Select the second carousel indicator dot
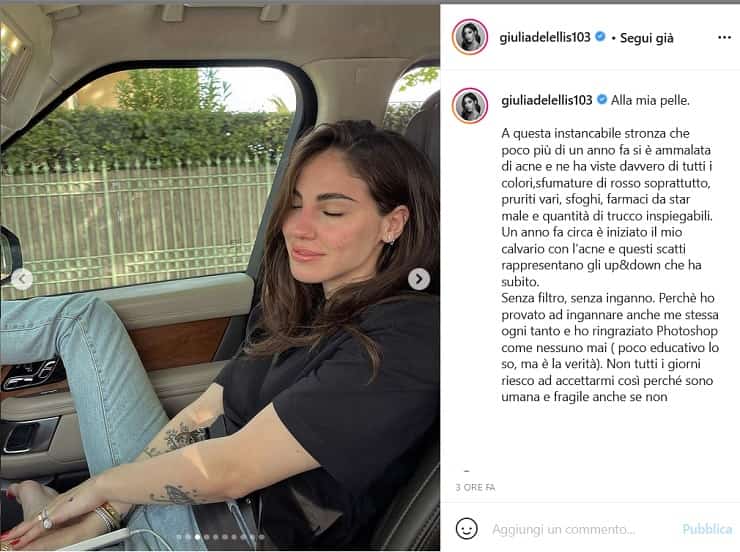Viewport: 740px width, 552px height. click(188, 537)
